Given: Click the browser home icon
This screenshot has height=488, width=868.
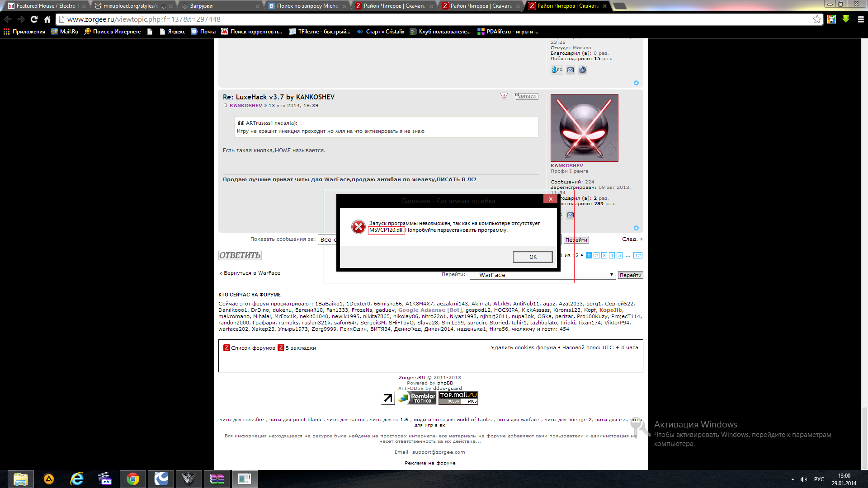Looking at the screenshot, I should coord(47,19).
